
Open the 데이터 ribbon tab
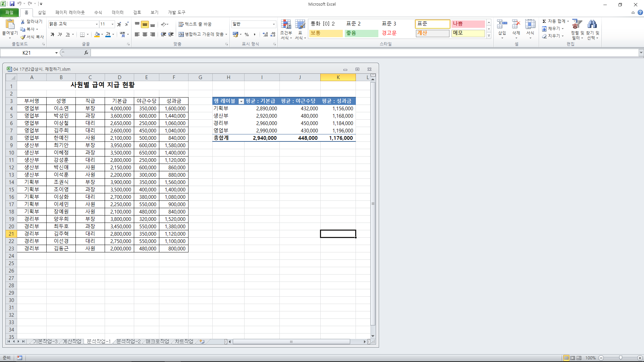(x=117, y=12)
